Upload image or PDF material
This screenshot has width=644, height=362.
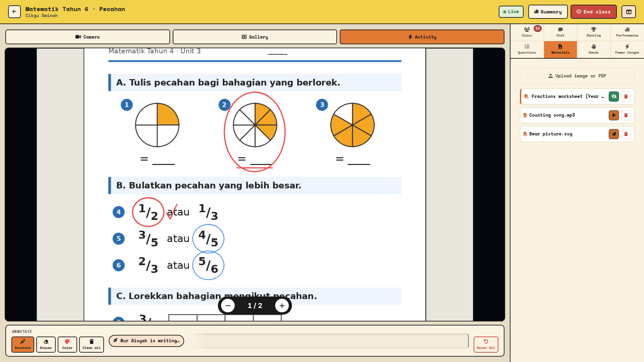click(577, 76)
